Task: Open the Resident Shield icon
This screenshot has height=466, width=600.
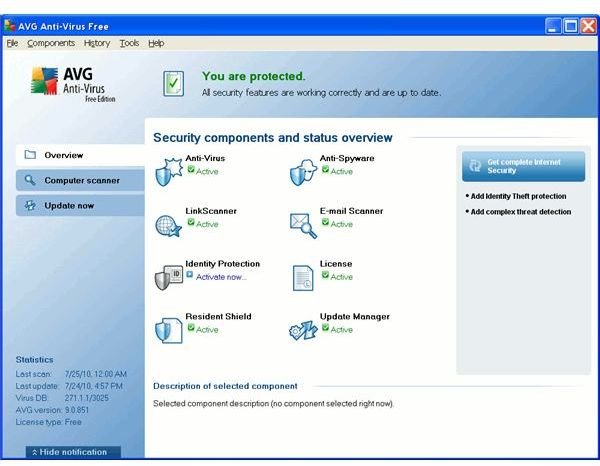Action: (169, 330)
